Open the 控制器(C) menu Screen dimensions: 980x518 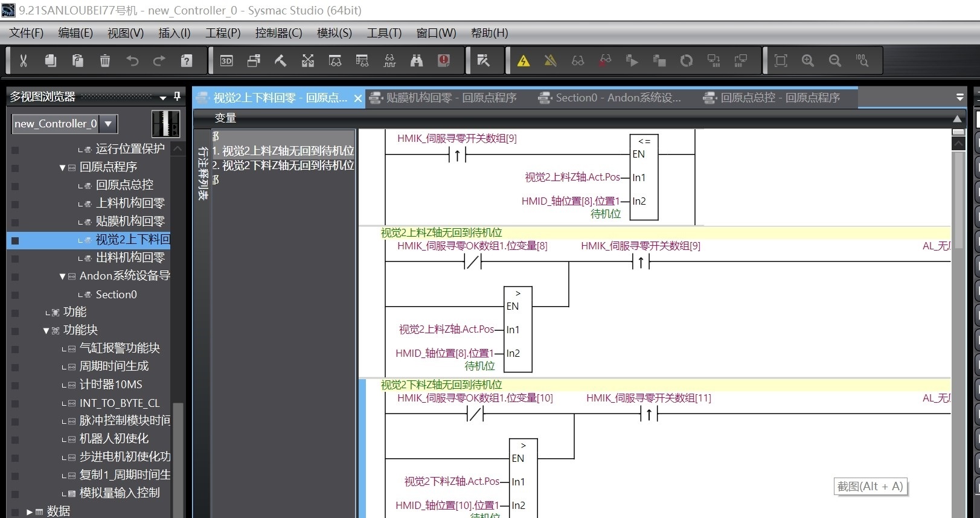279,33
